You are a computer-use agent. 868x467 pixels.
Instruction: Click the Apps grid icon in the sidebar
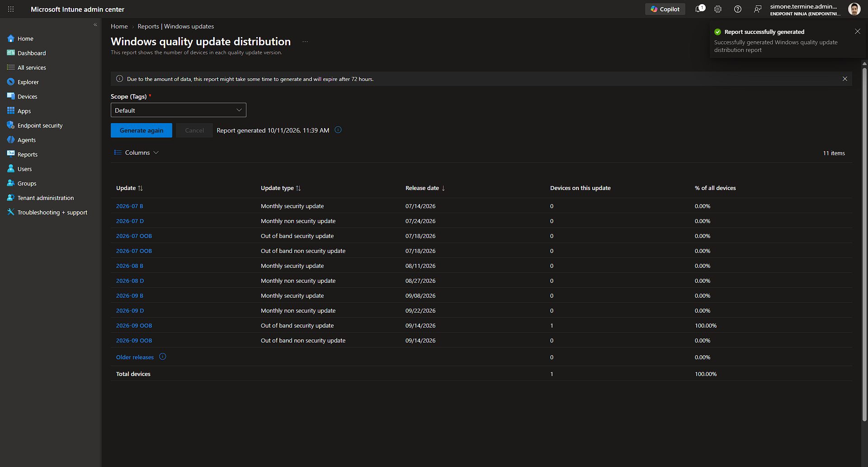coord(11,111)
